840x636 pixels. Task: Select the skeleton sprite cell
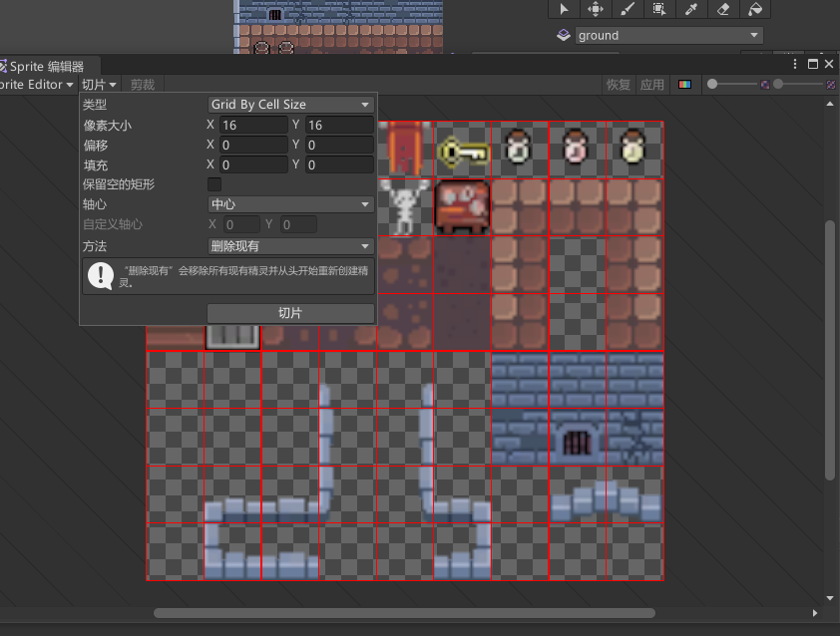[x=404, y=207]
